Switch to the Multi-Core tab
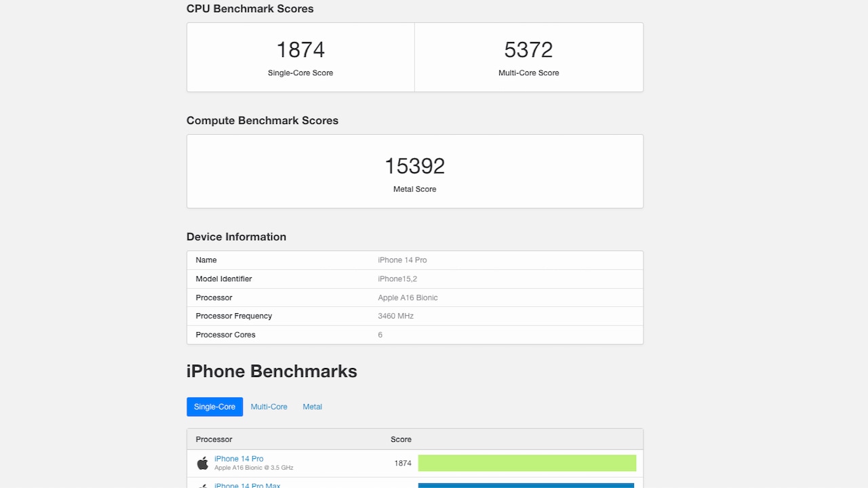Screen dimensions: 868x488 point(269,407)
